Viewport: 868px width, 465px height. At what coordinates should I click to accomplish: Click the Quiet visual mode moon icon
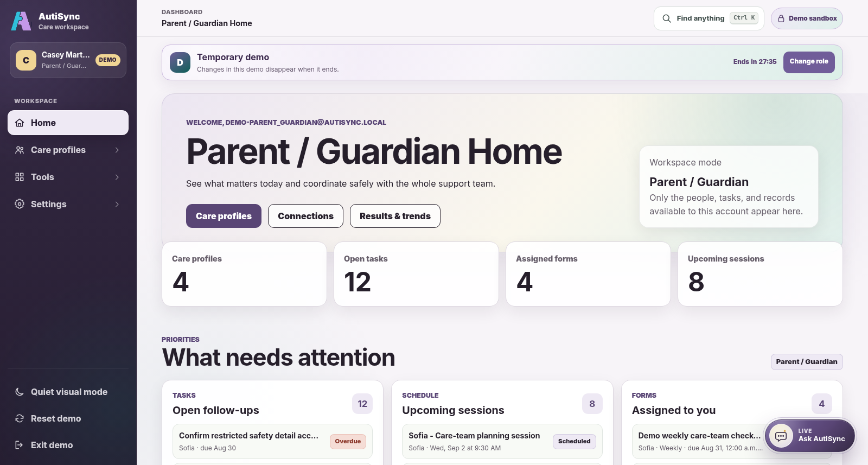pos(20,392)
